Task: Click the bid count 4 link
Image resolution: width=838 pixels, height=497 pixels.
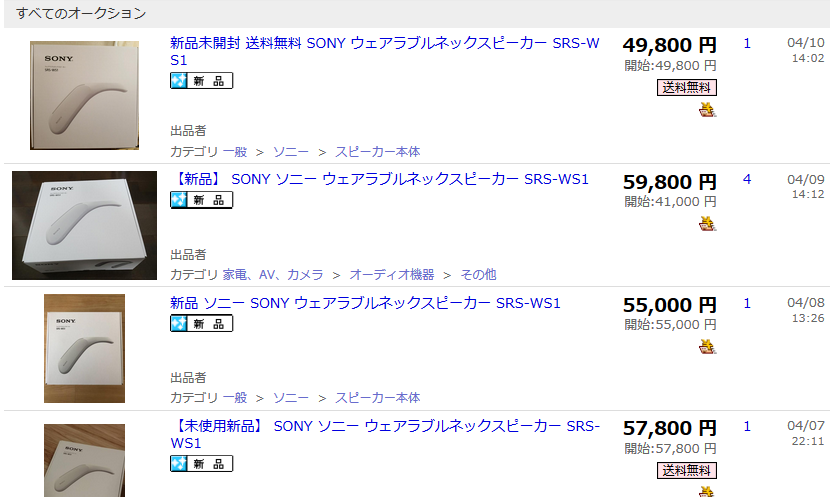Action: pos(747,180)
